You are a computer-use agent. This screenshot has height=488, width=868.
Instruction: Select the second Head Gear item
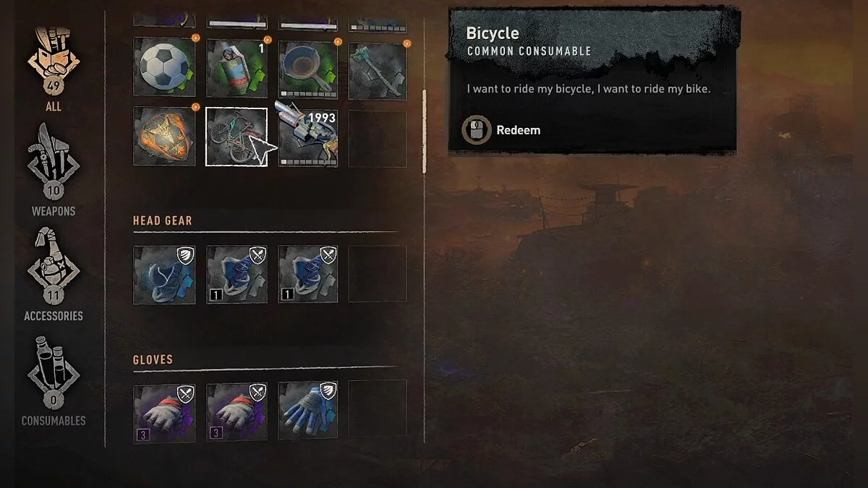click(x=237, y=274)
